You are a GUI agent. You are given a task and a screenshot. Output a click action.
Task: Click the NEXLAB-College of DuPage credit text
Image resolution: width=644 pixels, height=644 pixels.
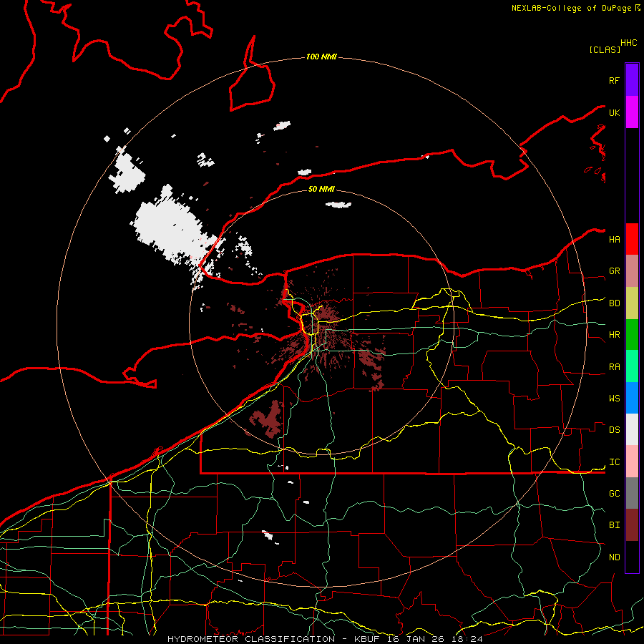pos(571,8)
